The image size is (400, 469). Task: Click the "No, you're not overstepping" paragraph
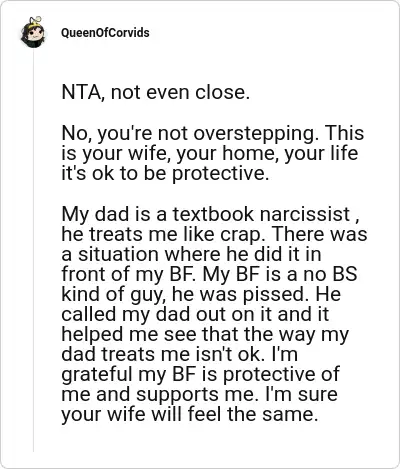pos(212,153)
